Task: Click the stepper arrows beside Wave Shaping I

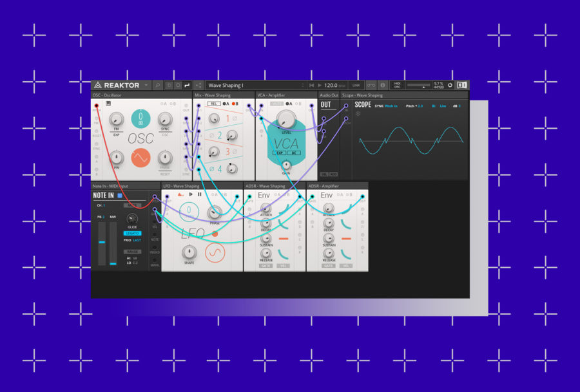Action: (x=303, y=84)
